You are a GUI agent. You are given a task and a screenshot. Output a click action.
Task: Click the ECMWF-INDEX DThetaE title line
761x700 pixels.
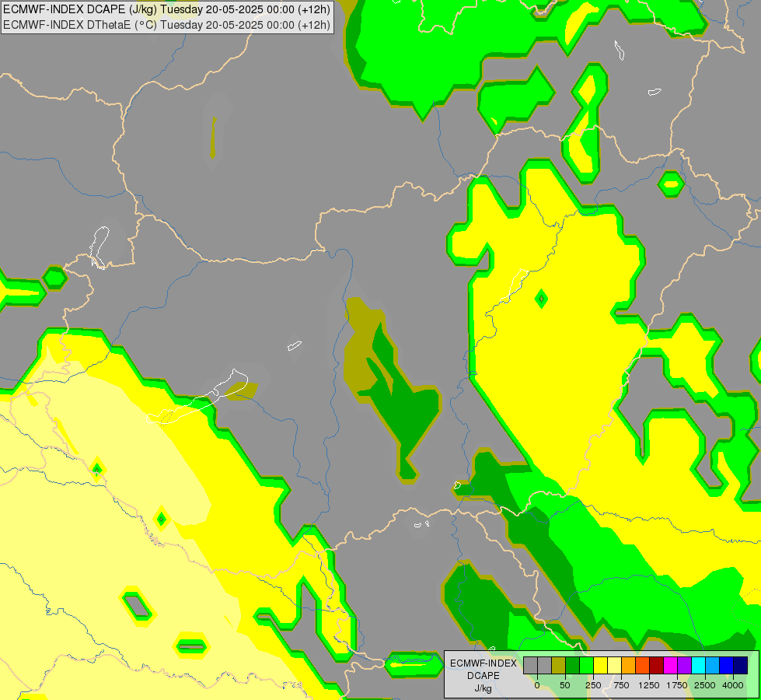pyautogui.click(x=167, y=25)
